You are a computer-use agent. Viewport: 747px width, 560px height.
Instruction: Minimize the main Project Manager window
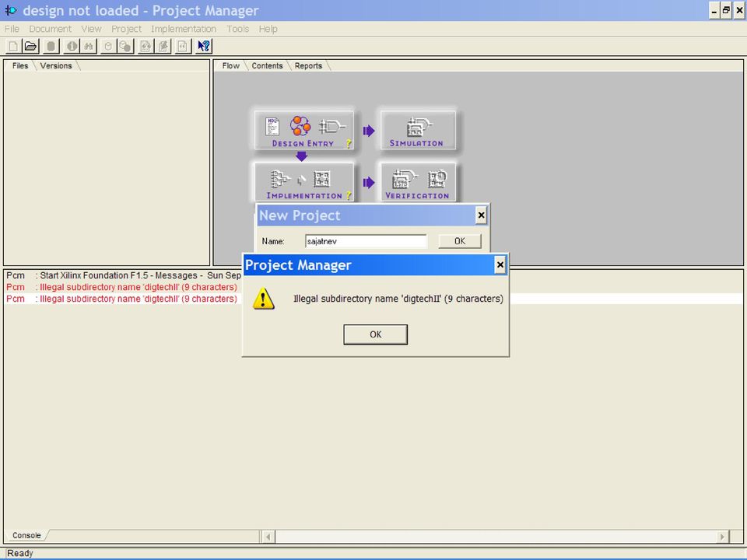tap(714, 10)
